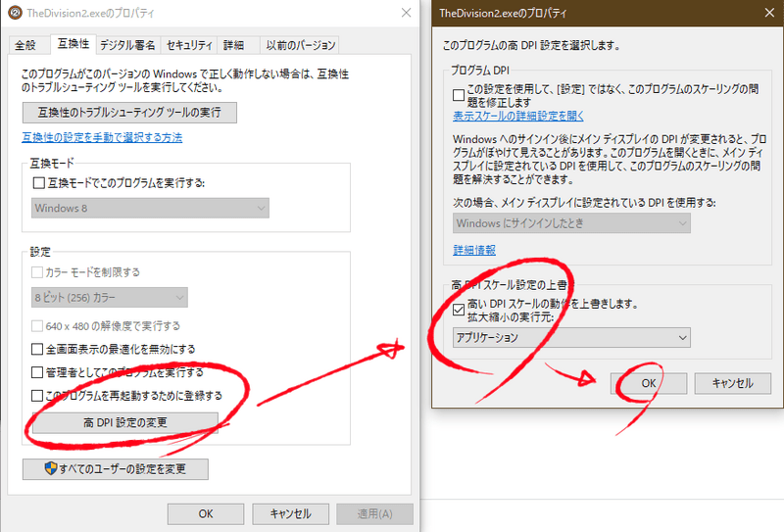Open the アプリケーション scaling dropdown
Screen dimensions: 784x532
571,337
